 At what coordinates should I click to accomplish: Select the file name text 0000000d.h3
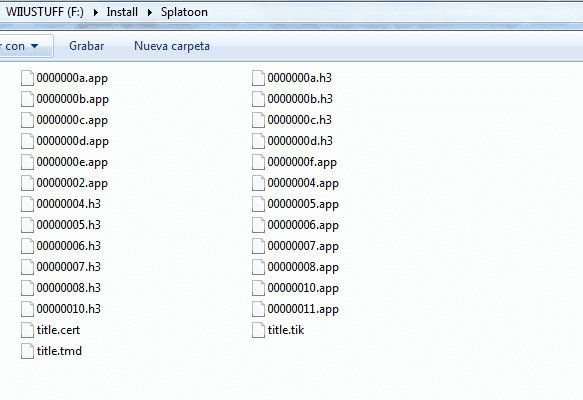300,141
